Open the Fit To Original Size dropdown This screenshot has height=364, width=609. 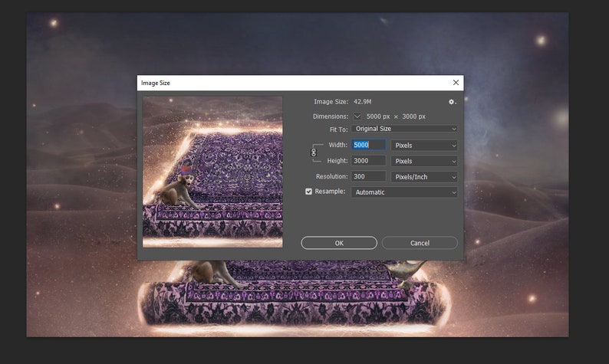pos(404,129)
